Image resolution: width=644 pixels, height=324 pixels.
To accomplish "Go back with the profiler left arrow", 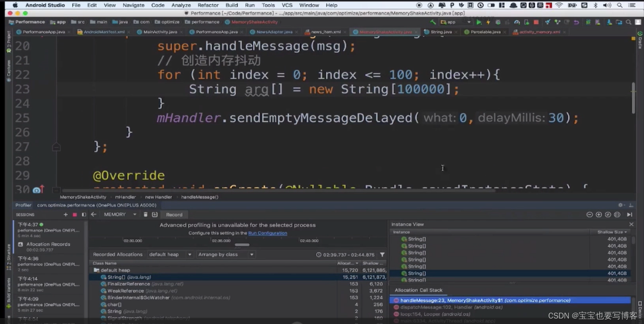I will click(x=94, y=214).
